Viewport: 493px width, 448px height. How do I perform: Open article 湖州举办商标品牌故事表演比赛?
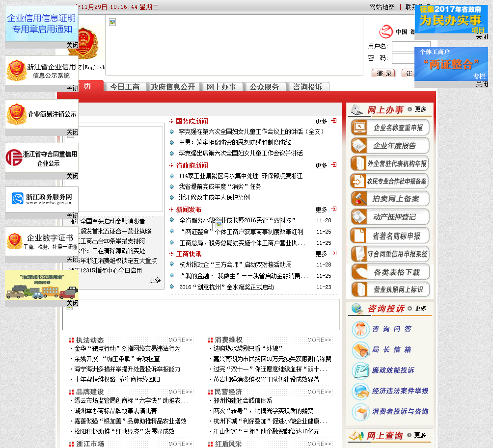(x=115, y=411)
